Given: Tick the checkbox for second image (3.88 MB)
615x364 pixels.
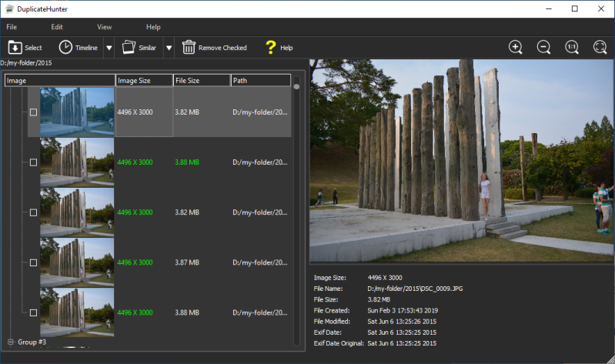Looking at the screenshot, I should [x=33, y=162].
